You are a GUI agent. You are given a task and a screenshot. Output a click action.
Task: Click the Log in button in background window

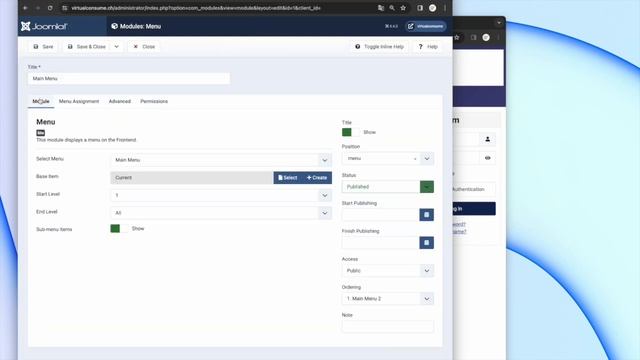[x=475, y=209]
